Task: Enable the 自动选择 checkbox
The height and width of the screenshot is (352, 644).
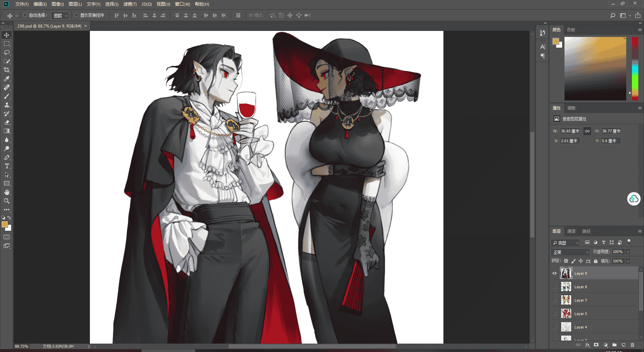Action: (x=25, y=15)
